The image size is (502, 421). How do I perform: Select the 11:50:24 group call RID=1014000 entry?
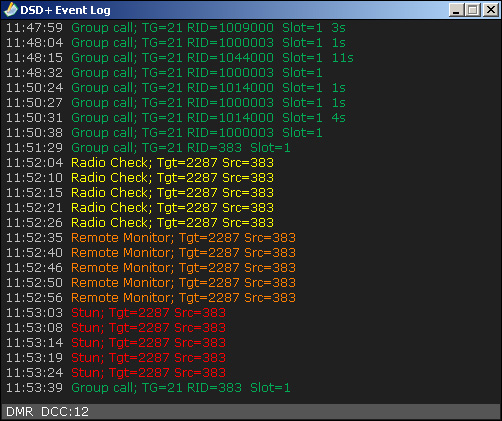(x=176, y=88)
